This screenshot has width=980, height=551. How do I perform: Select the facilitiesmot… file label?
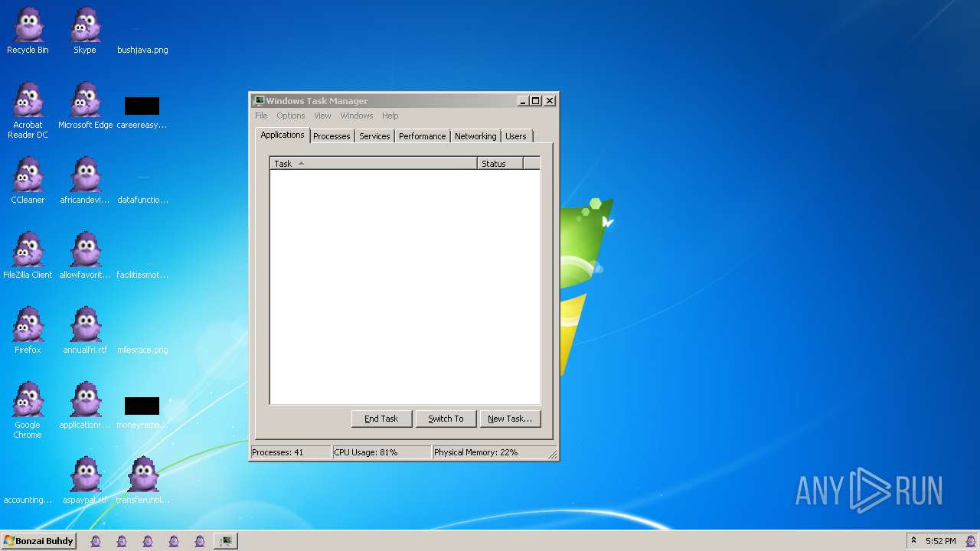[x=142, y=275]
